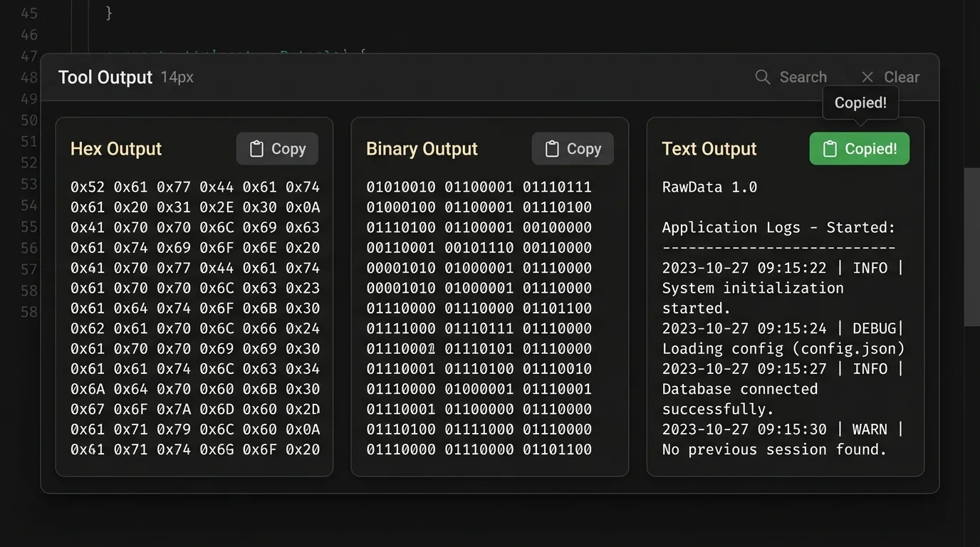Click the X icon next to Clear

tap(867, 77)
